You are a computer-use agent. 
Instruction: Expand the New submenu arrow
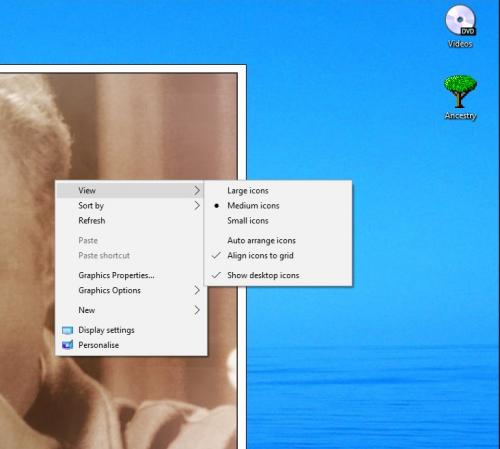coord(197,310)
